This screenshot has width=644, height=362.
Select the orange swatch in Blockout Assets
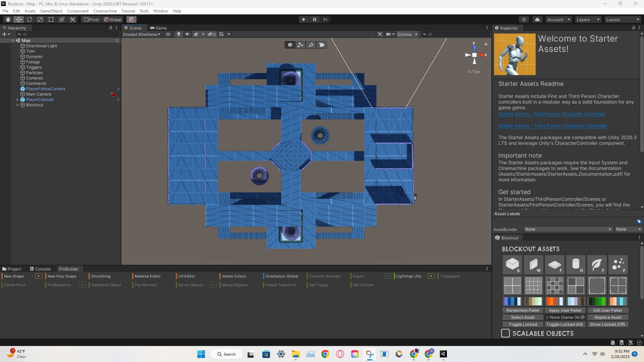pyautogui.click(x=554, y=301)
